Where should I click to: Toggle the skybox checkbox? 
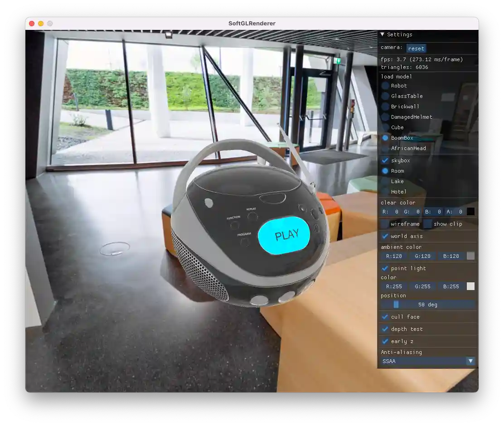click(x=385, y=160)
